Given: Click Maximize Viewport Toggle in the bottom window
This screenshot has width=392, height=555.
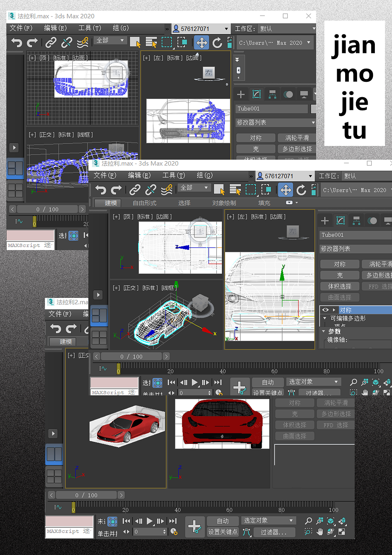Looking at the screenshot, I should pyautogui.click(x=342, y=532).
